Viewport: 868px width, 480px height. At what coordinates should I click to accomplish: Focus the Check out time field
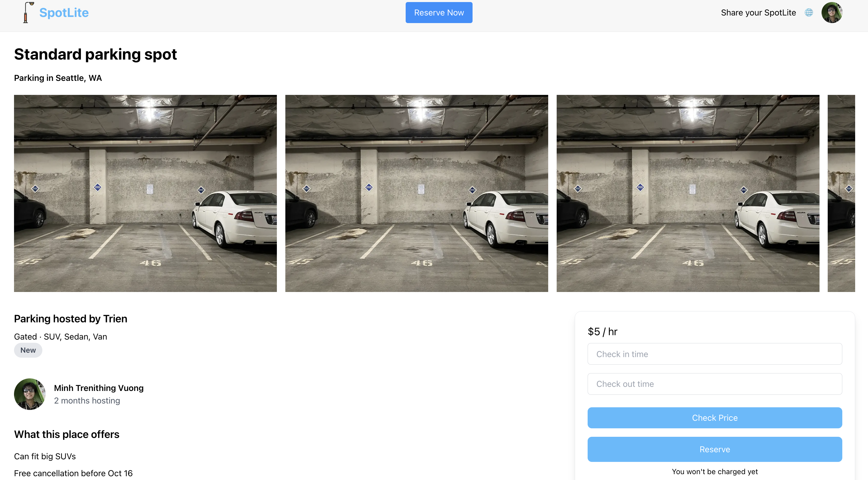(714, 384)
